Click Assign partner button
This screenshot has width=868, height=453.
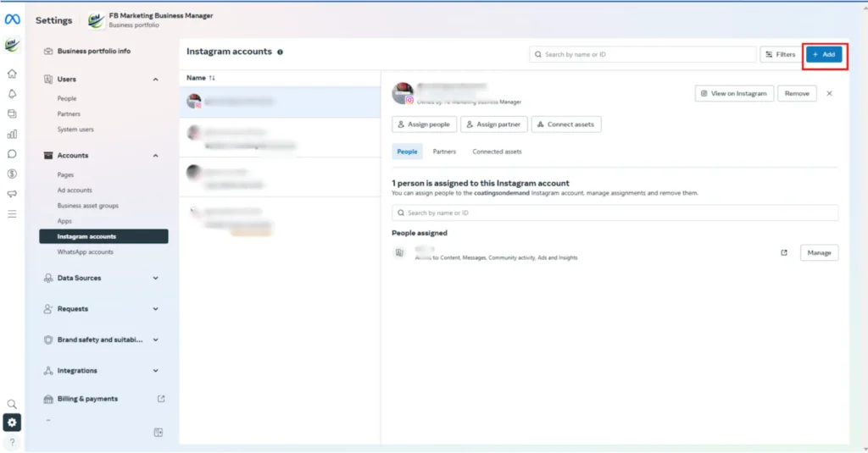click(x=494, y=124)
